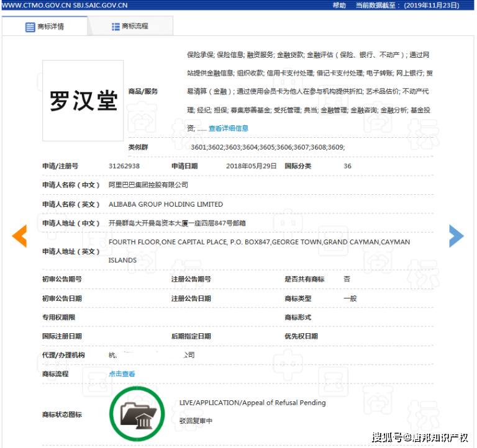Viewport: 477px width, 448px height.
Task: Select applicant name 阿里巴巴集团控股有限公司
Action: [148, 185]
